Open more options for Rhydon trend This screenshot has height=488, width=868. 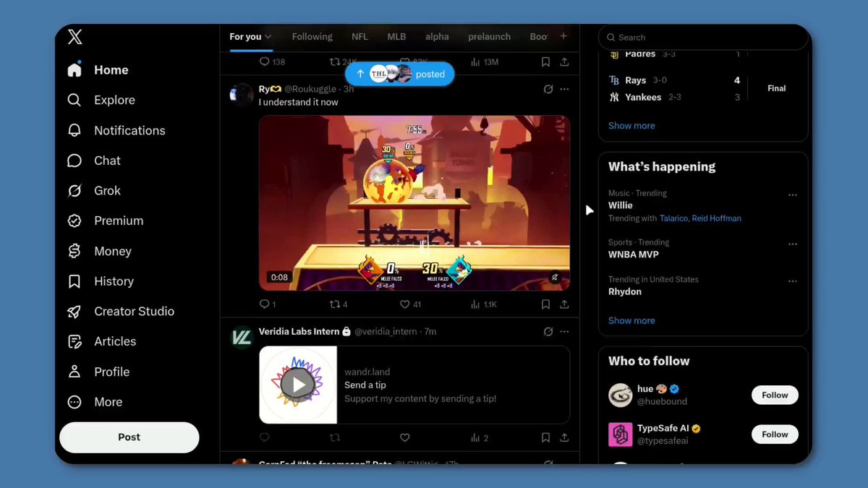[x=793, y=281]
